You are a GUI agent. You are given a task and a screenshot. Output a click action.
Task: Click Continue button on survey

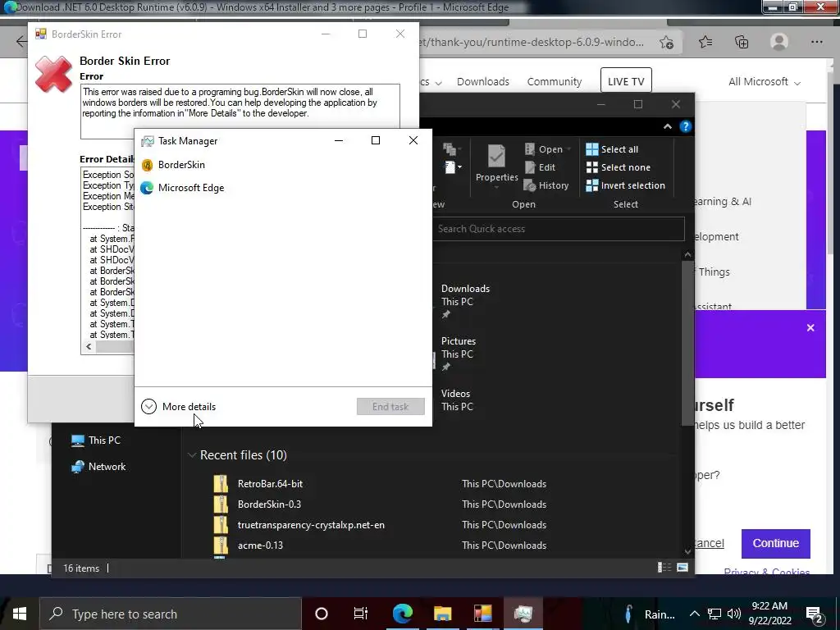coord(776,543)
